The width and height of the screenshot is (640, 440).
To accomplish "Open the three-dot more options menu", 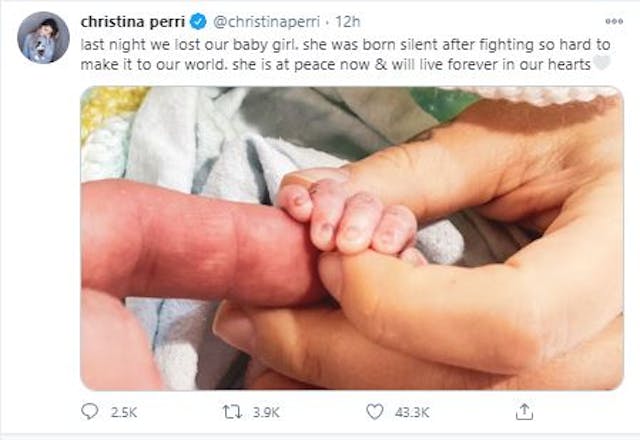I will 610,21.
